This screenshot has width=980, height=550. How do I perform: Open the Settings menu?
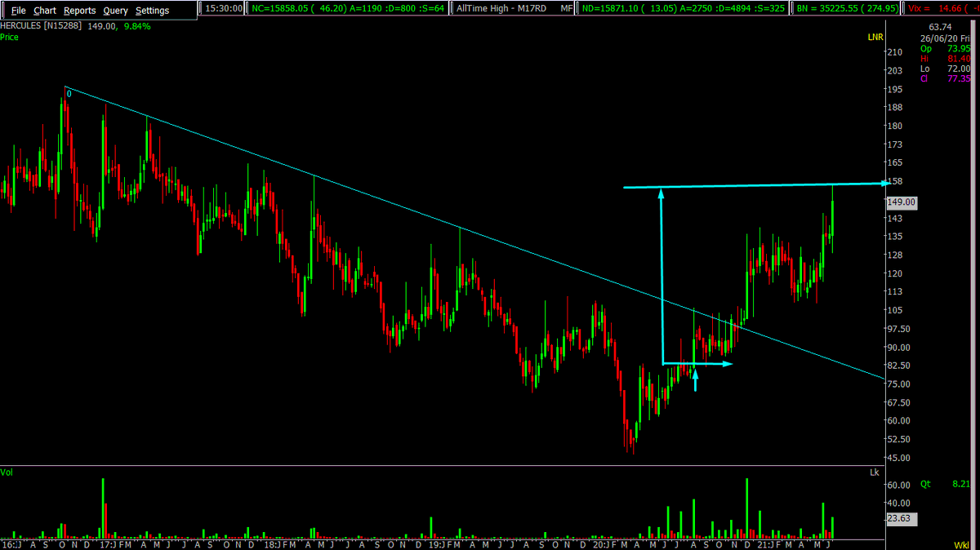click(x=153, y=11)
